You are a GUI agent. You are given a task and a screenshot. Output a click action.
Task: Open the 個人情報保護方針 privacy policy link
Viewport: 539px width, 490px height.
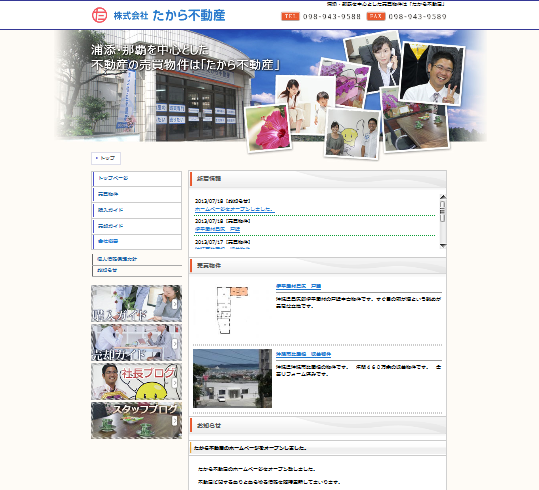point(117,259)
